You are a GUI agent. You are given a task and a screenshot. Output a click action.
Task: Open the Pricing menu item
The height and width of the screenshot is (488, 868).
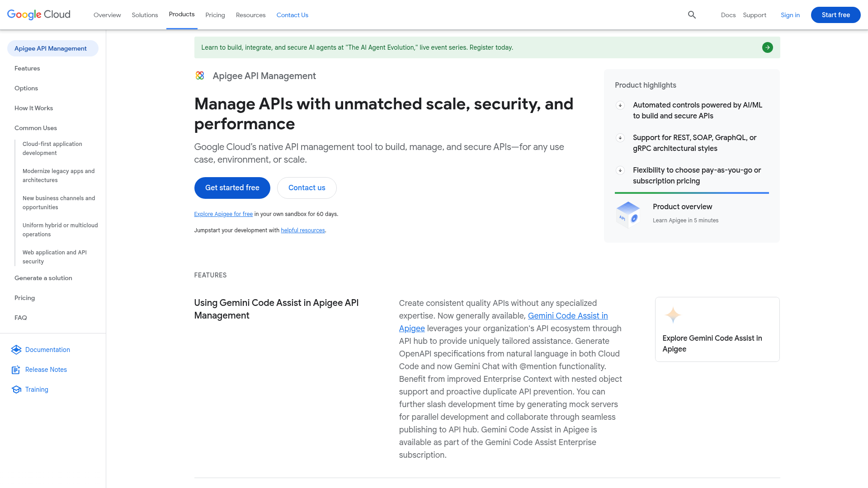click(x=215, y=15)
